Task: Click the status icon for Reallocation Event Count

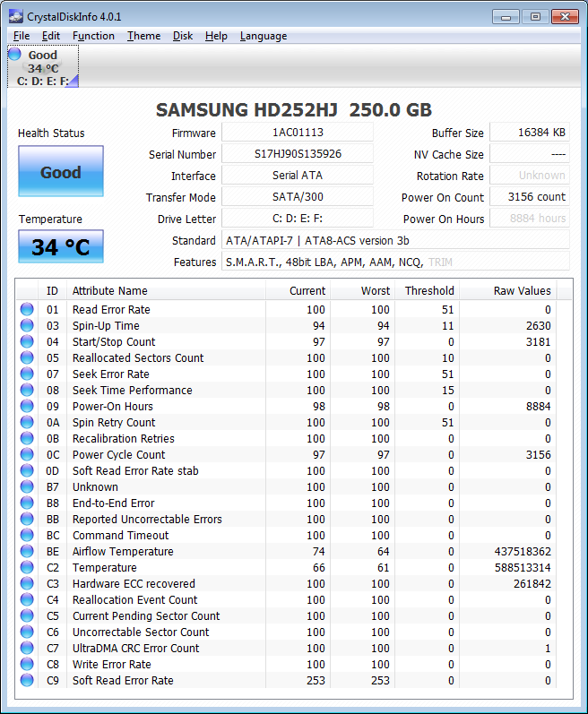Action: 27,599
